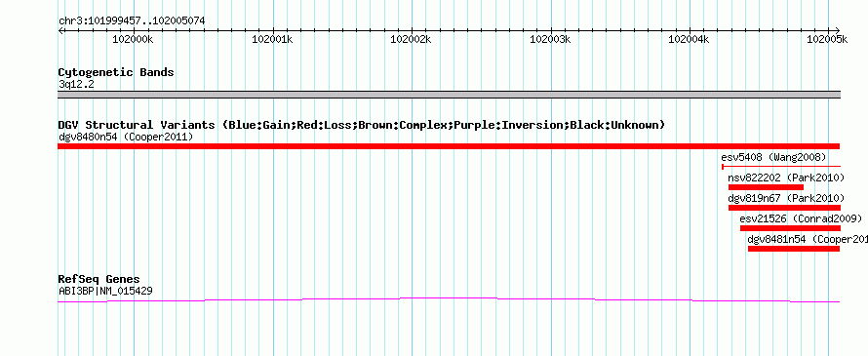Click the magenta ABI3BP gene track line
Image resolution: width=868 pixels, height=356 pixels.
tap(449, 299)
